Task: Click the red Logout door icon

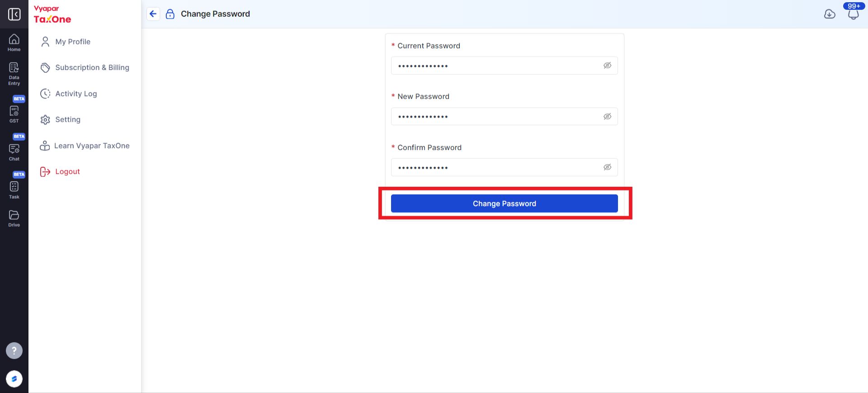Action: pos(45,172)
